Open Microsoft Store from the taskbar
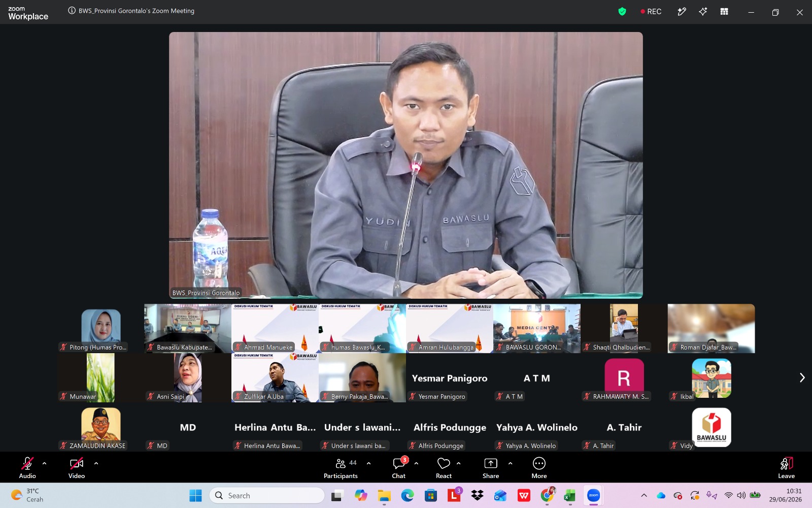 [431, 495]
